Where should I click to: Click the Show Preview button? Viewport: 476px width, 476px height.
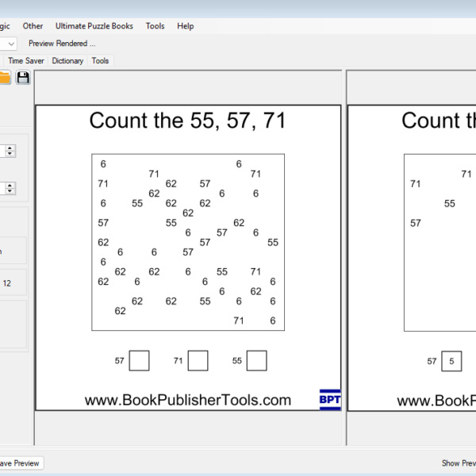tap(459, 463)
